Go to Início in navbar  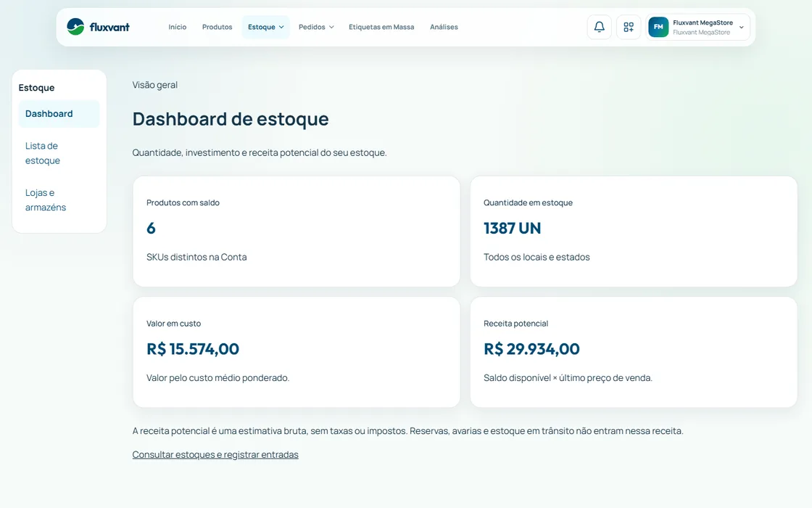177,27
